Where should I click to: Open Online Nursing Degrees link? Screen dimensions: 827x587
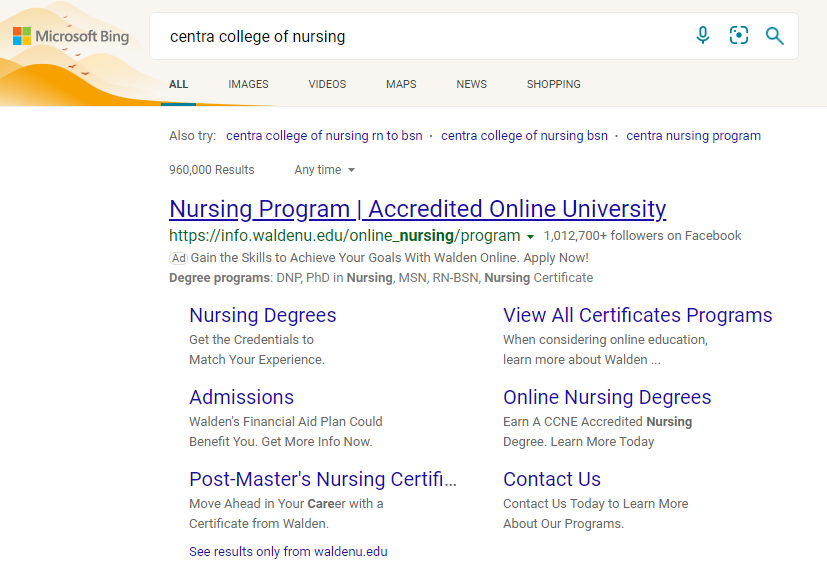(606, 397)
